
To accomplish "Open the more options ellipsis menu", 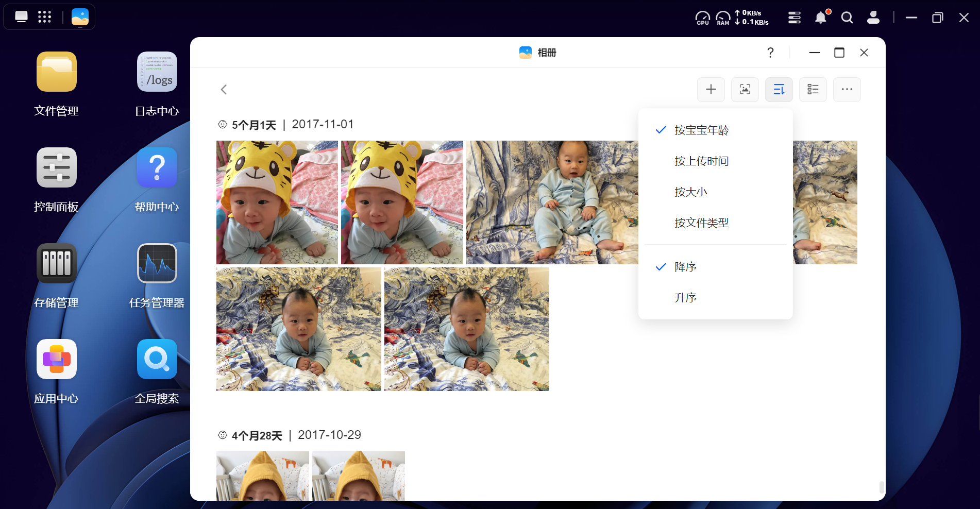I will (847, 90).
